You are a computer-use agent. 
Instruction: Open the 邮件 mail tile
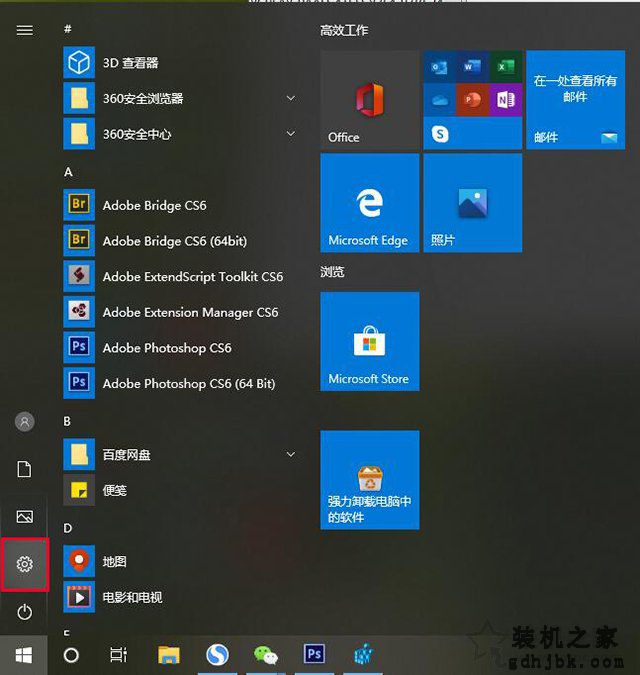point(575,100)
